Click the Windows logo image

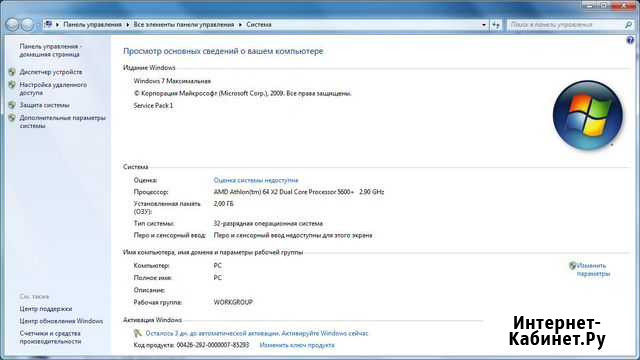click(588, 115)
